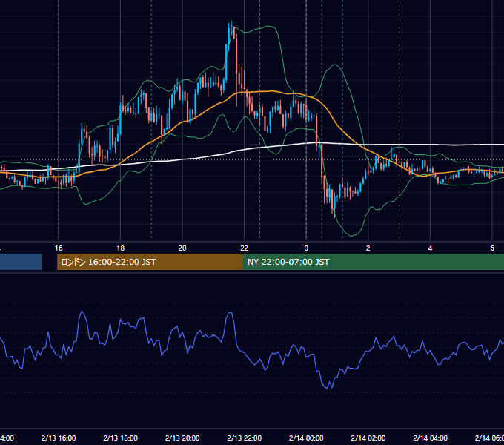Click the 2/13 20:00 time axis label
Viewport: 504px width, 445px height.
(x=182, y=438)
